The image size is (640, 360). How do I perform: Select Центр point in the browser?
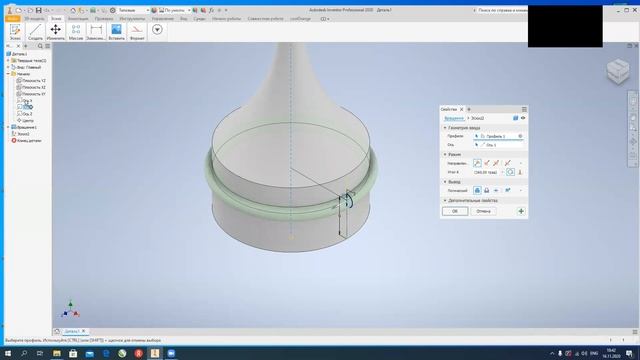tap(25, 121)
